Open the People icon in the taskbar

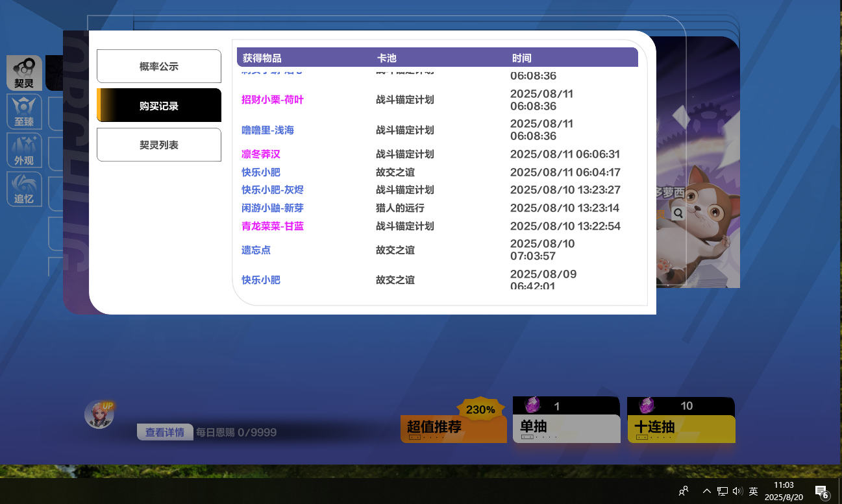tap(684, 491)
